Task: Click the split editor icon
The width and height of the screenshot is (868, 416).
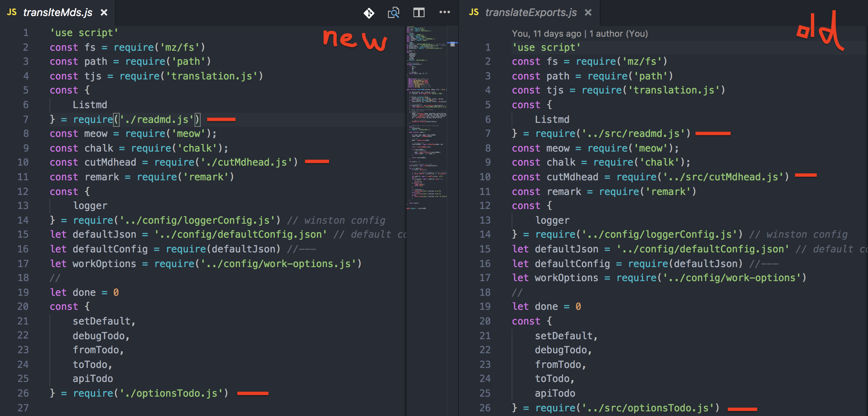Action: [419, 13]
